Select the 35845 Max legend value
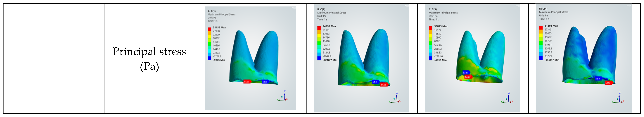 point(441,26)
